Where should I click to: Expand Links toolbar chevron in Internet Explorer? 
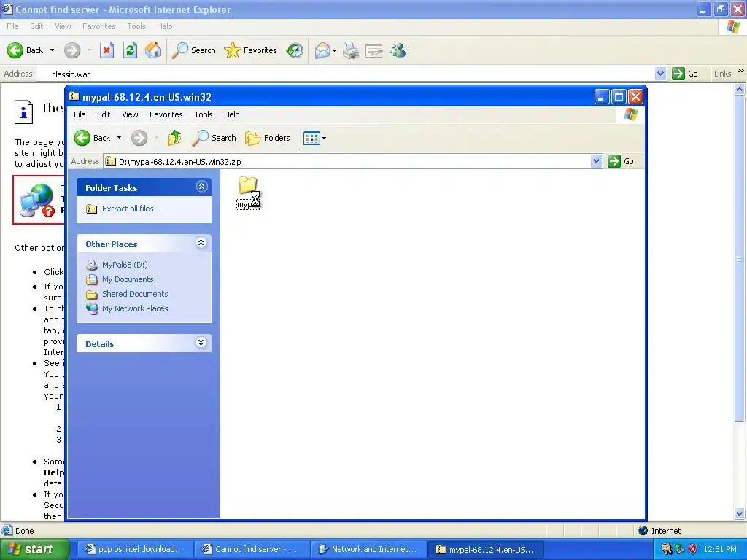coord(741,71)
